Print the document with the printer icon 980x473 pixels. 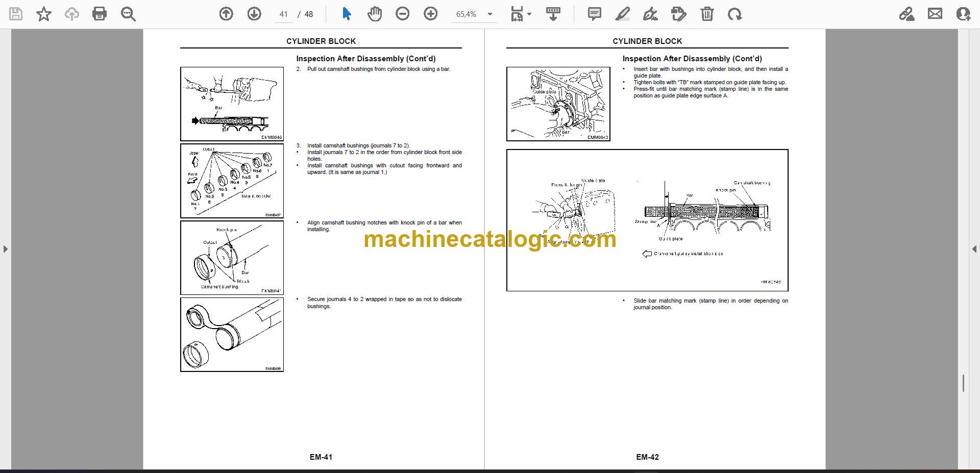tap(100, 14)
